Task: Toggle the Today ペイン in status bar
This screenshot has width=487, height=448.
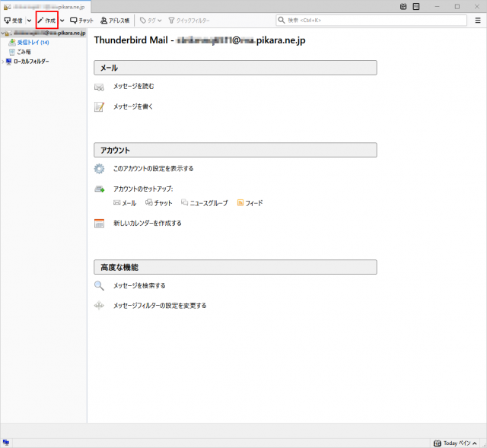Action: point(457,443)
